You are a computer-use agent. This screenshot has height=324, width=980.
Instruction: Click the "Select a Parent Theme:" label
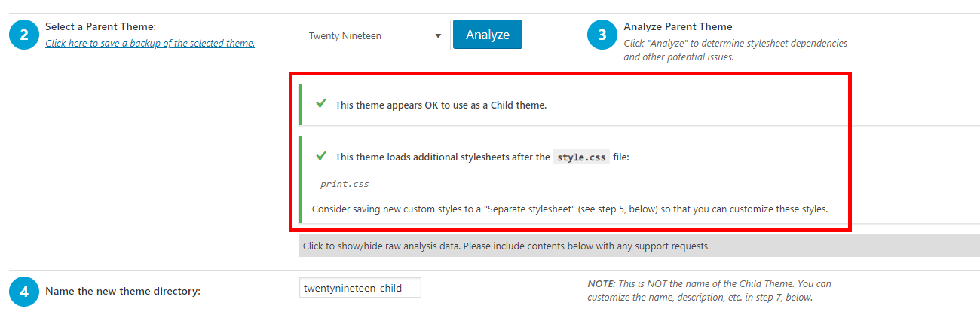[x=100, y=26]
